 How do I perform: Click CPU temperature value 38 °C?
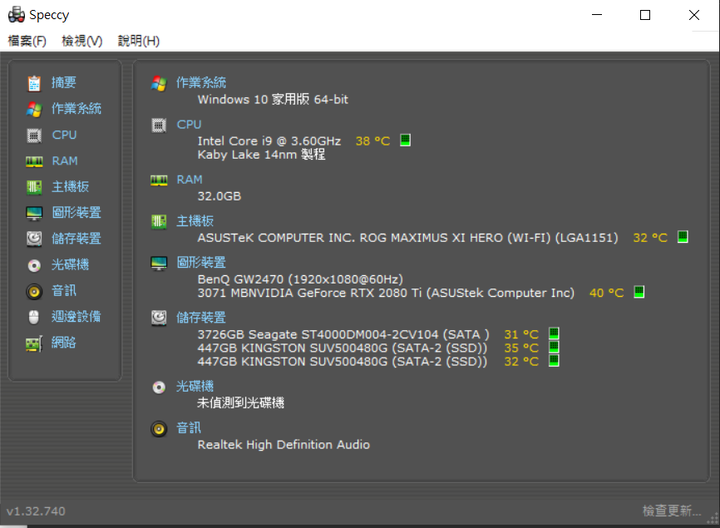pyautogui.click(x=373, y=141)
